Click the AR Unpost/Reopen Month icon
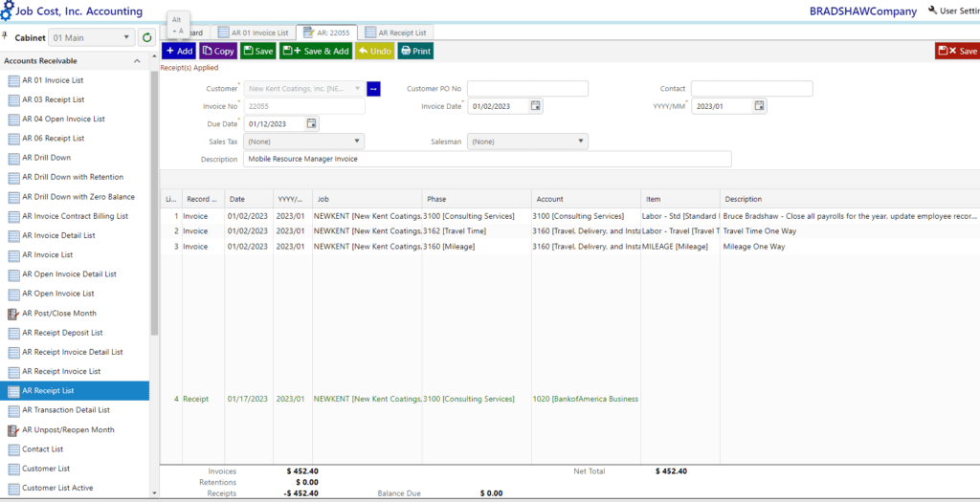Viewport: 980px width, 502px height. 13,430
